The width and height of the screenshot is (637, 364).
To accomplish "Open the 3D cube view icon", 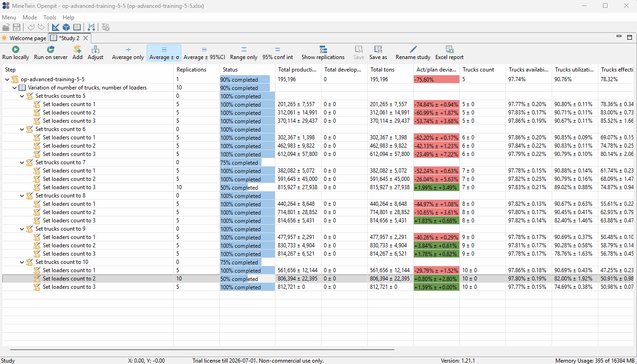I will pyautogui.click(x=66, y=28).
